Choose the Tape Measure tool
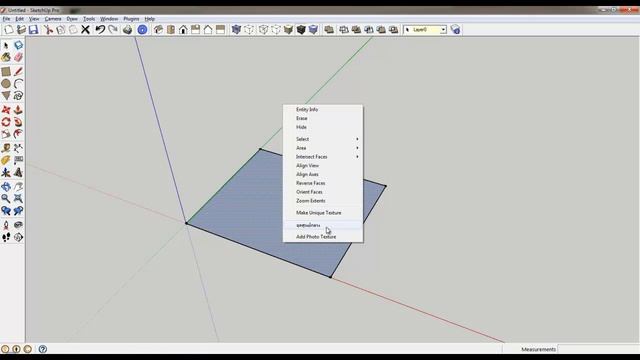640x360 pixels. point(6,148)
